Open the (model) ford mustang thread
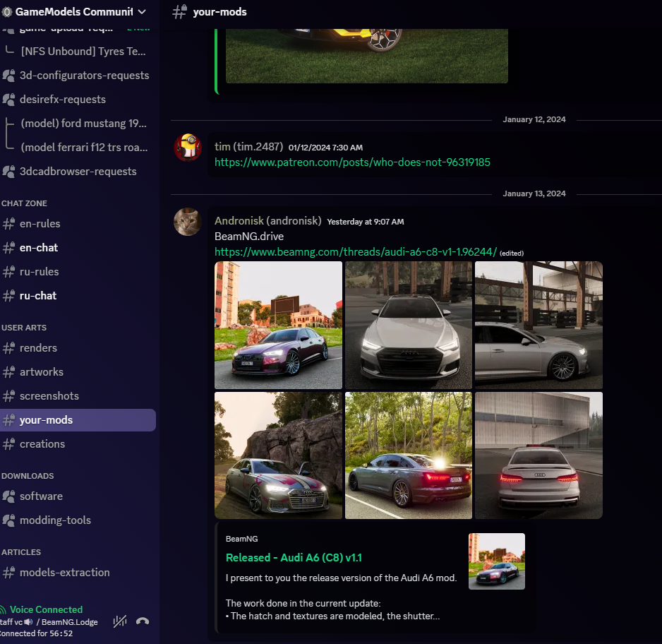Viewport: 662px width, 644px height. coord(83,124)
